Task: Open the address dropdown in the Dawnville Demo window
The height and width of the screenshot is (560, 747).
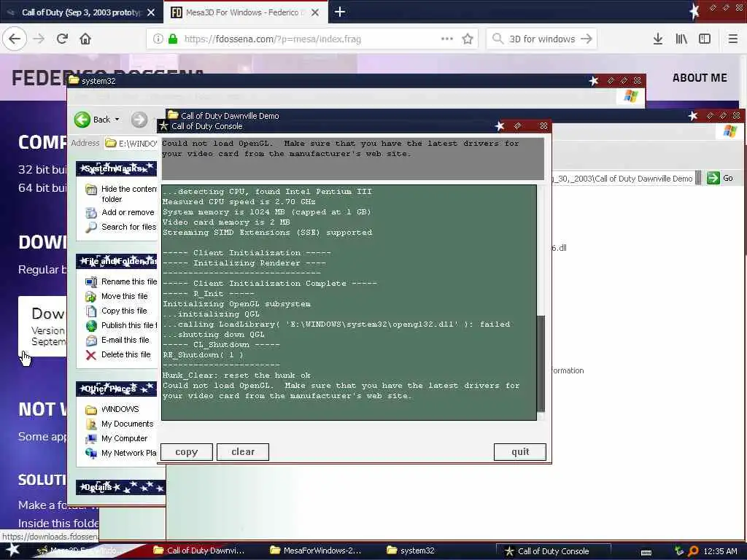Action: [698, 179]
